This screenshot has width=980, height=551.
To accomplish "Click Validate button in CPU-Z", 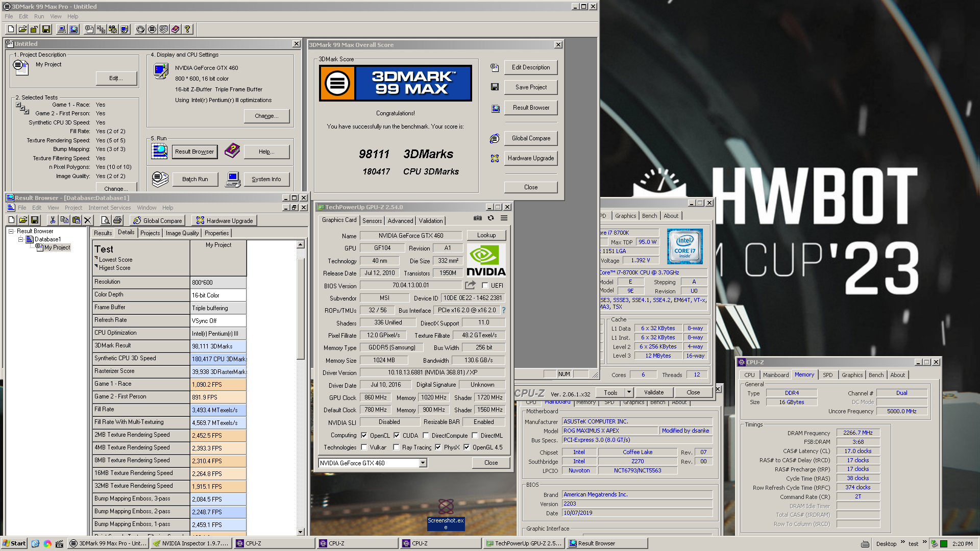I will pos(654,392).
